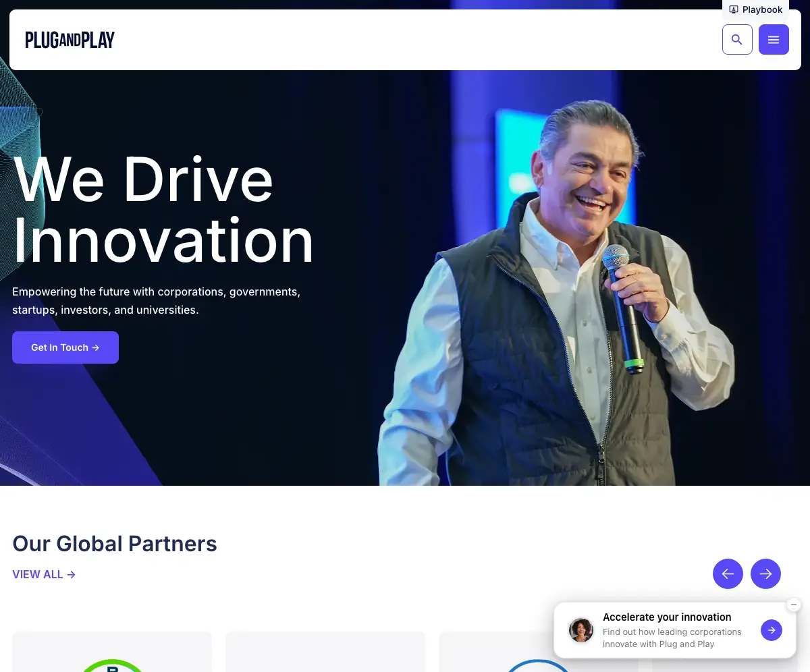810x672 pixels.
Task: Show previous partners with left arrow
Action: pos(728,573)
